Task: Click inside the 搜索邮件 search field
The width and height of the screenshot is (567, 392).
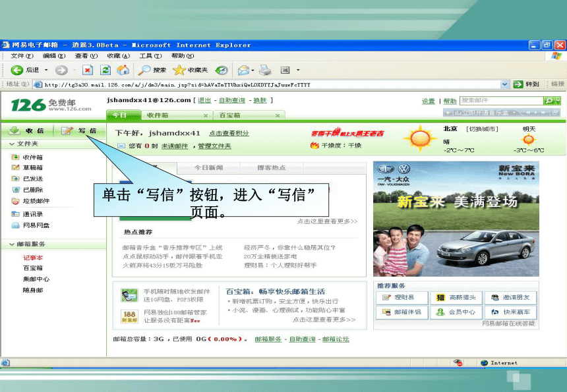Action: tap(502, 100)
